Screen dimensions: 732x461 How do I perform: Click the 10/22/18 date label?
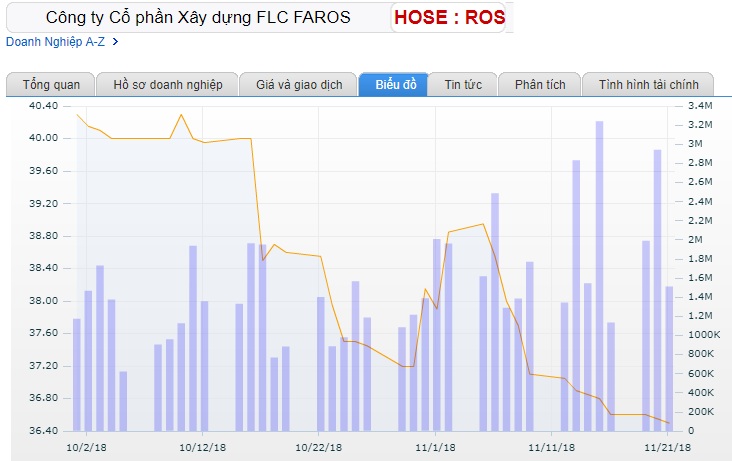click(318, 447)
